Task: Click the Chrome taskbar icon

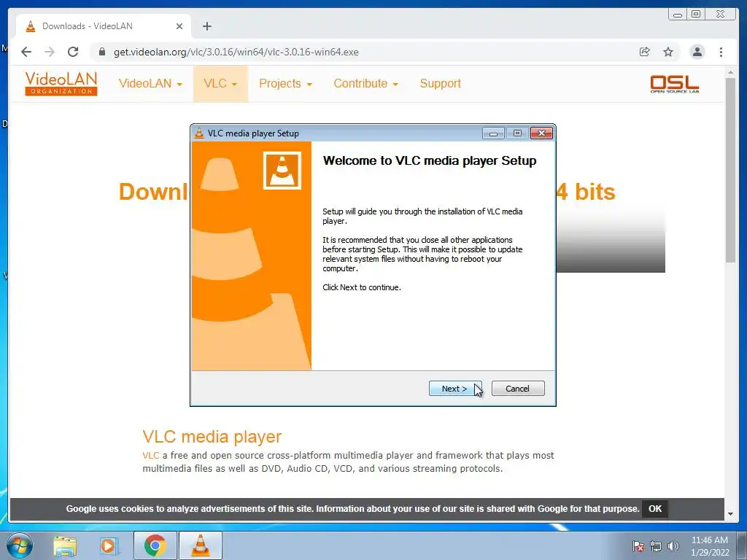Action: [155, 545]
